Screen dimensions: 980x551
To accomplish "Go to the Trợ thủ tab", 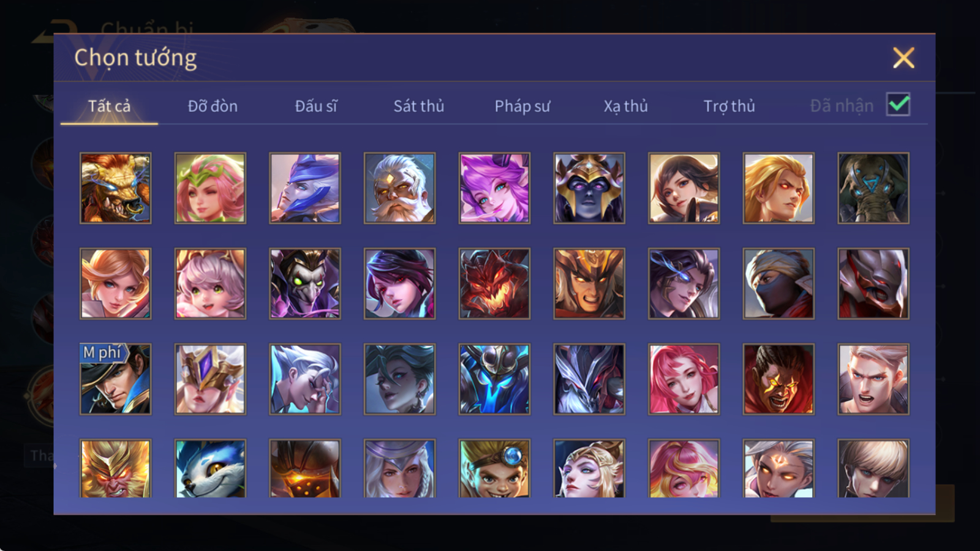I will [x=729, y=106].
